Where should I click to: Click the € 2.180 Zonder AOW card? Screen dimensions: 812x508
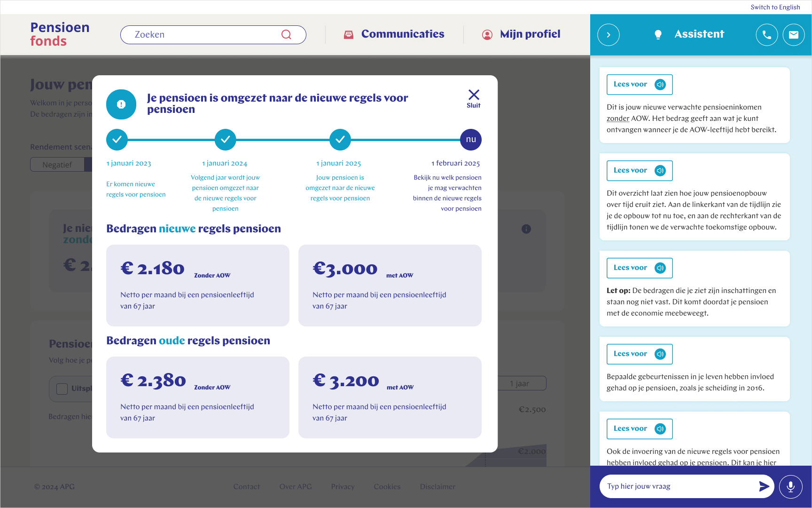(198, 286)
